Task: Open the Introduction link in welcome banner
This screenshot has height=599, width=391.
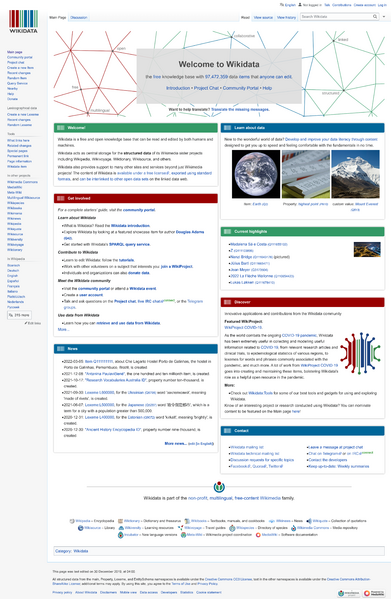Action: coord(178,88)
